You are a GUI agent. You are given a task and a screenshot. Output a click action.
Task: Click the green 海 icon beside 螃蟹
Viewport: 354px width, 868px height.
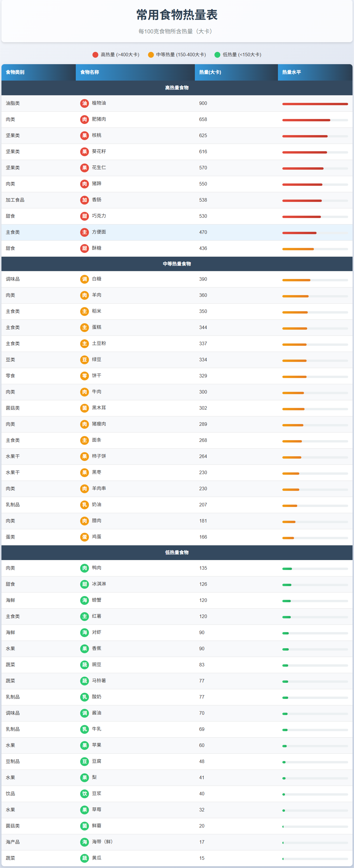pyautogui.click(x=85, y=600)
